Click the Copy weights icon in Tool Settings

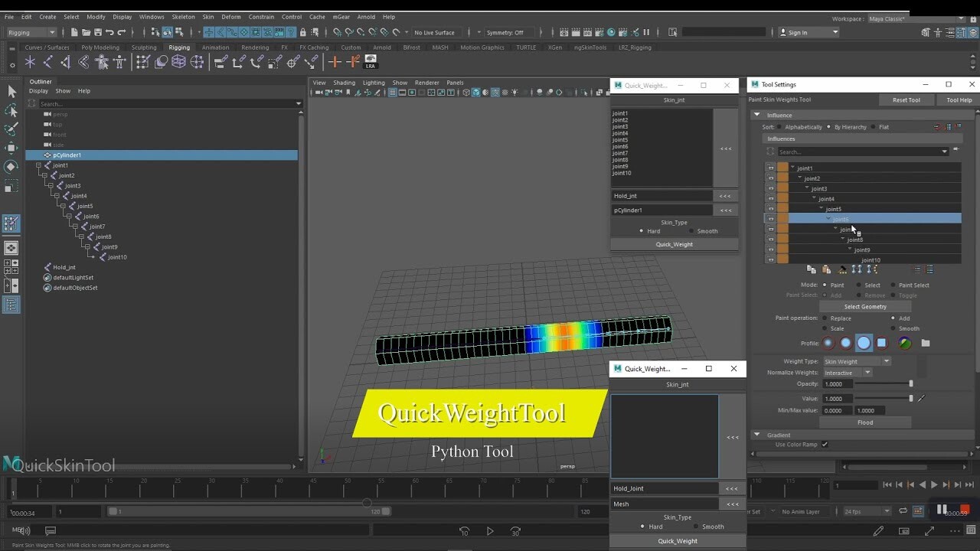pyautogui.click(x=812, y=269)
